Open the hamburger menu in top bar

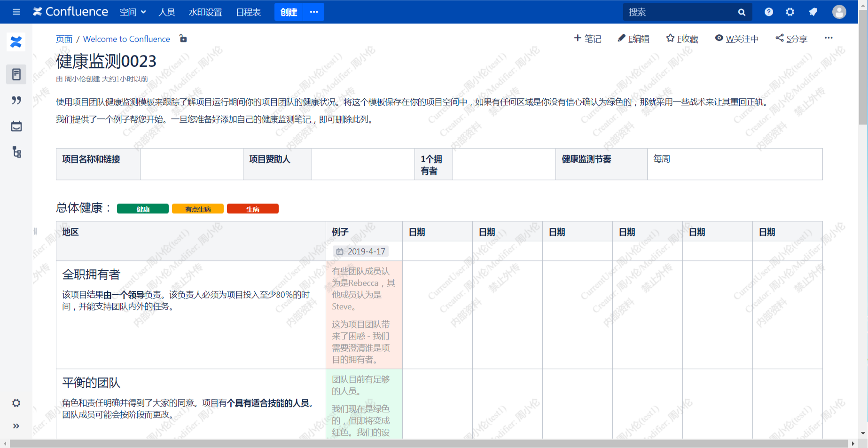coord(16,12)
